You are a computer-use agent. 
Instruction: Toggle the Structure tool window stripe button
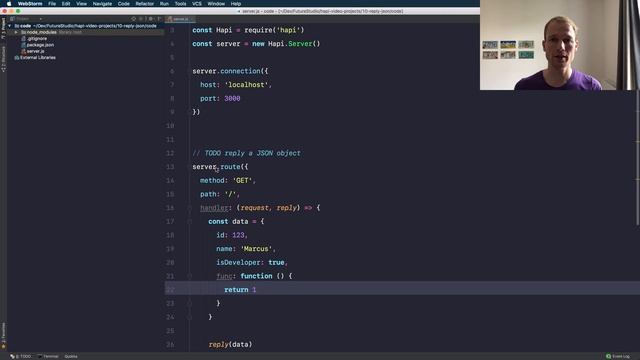click(x=3, y=59)
